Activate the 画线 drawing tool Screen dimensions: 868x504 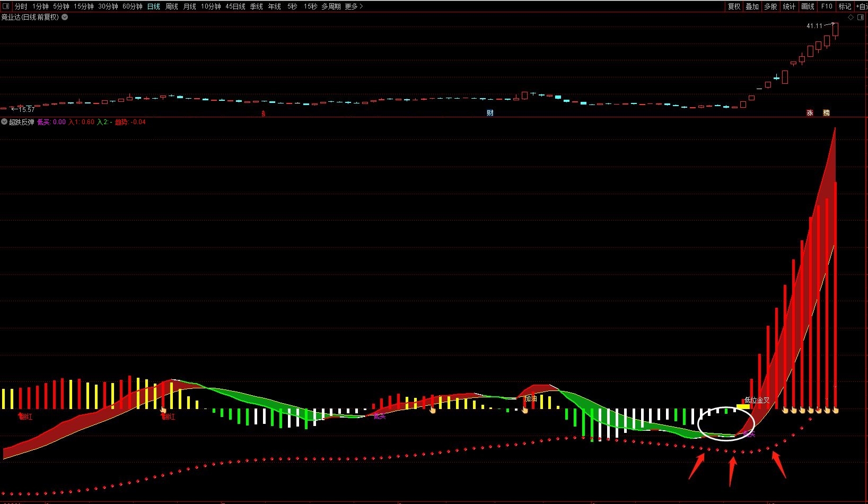click(x=808, y=6)
